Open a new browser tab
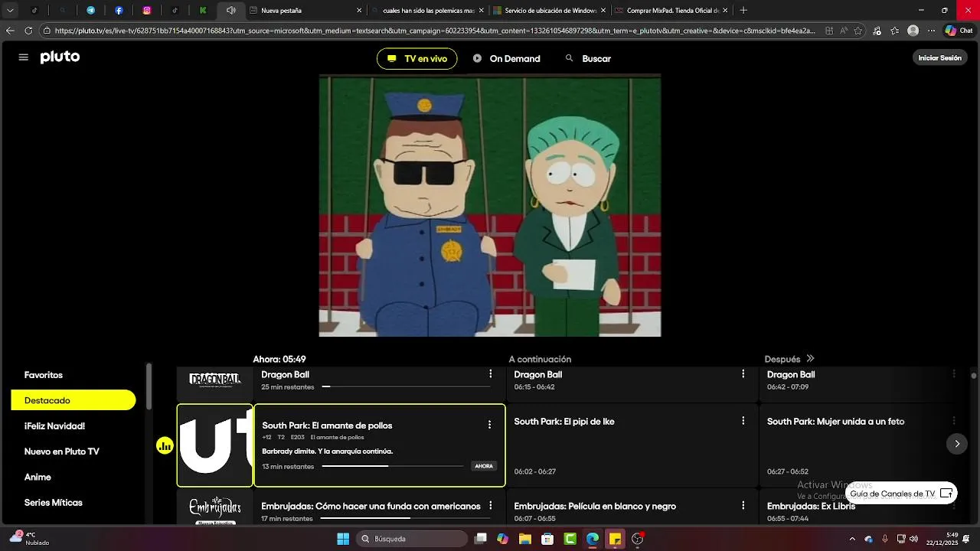Screen dimensions: 980x551 743,11
